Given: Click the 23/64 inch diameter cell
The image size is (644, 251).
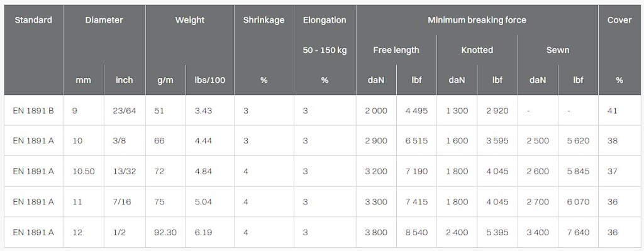Looking at the screenshot, I should pyautogui.click(x=122, y=111).
